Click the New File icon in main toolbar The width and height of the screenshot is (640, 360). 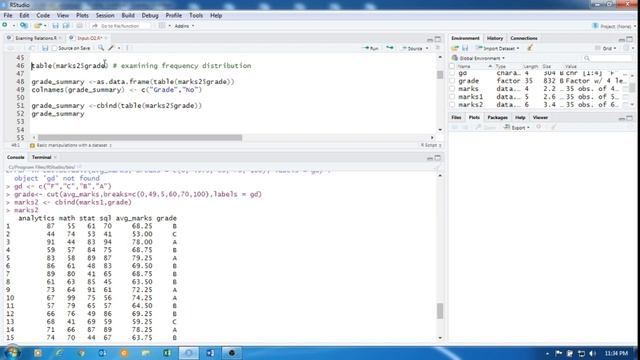coord(5,26)
